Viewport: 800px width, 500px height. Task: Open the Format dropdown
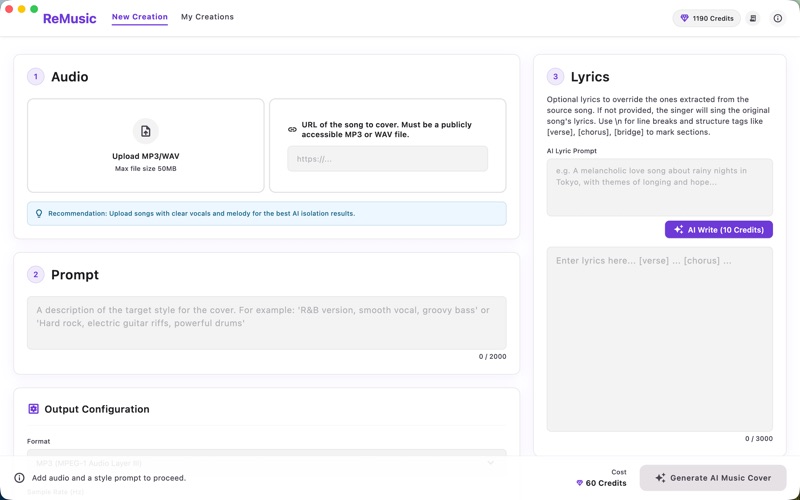pos(267,463)
